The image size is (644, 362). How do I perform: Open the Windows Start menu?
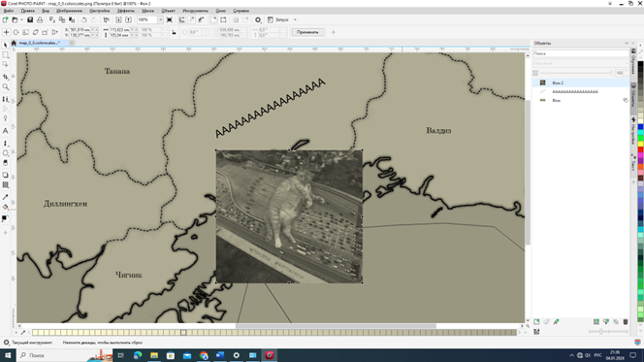coord(8,355)
